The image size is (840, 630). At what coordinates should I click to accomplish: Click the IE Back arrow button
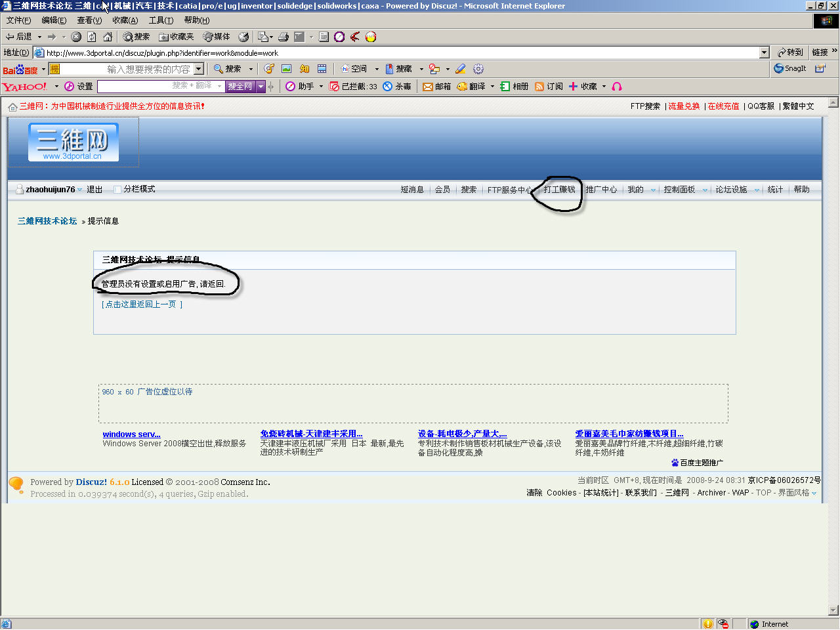[x=18, y=37]
